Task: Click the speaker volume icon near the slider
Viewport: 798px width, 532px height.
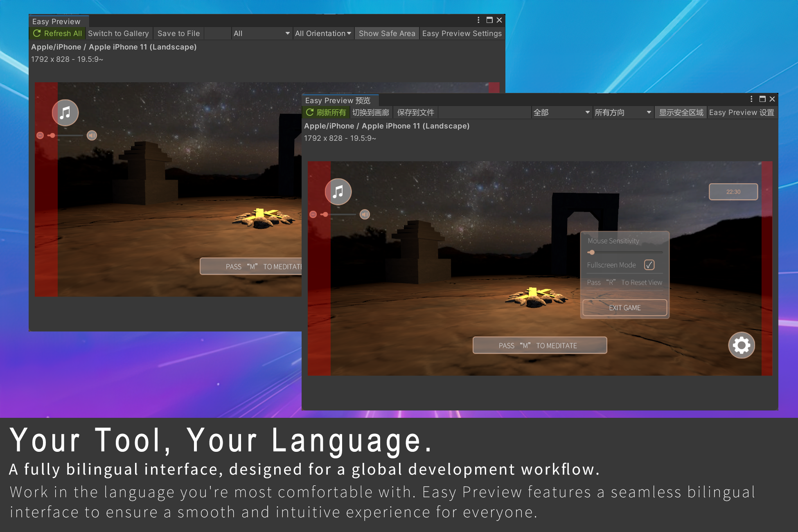Action: coord(365,214)
